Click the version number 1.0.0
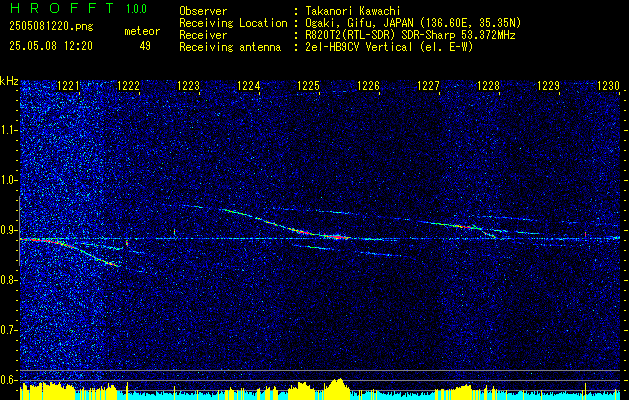 tap(136, 8)
